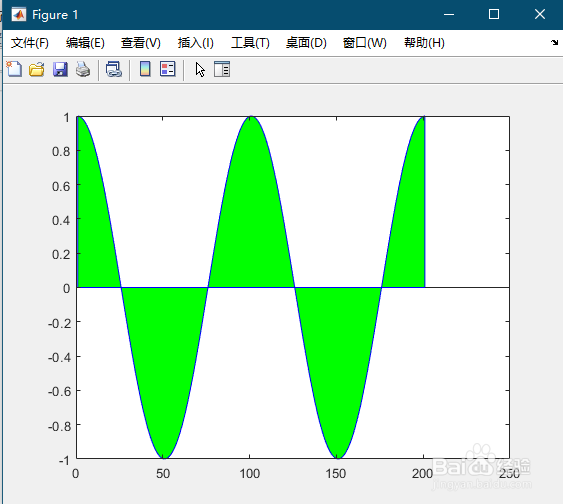Image resolution: width=563 pixels, height=504 pixels.
Task: Open the Property Inspector icon
Action: coord(222,69)
